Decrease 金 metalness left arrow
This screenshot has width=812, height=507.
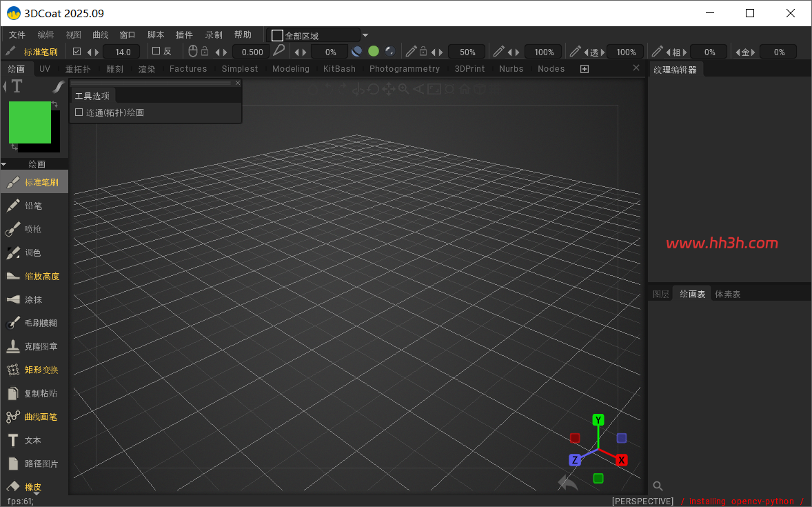click(x=738, y=52)
